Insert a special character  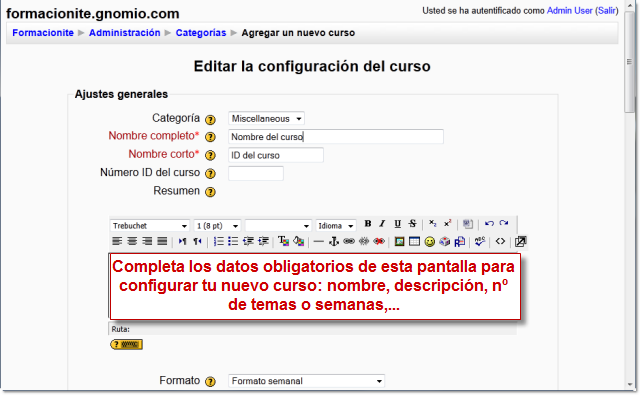pyautogui.click(x=444, y=242)
